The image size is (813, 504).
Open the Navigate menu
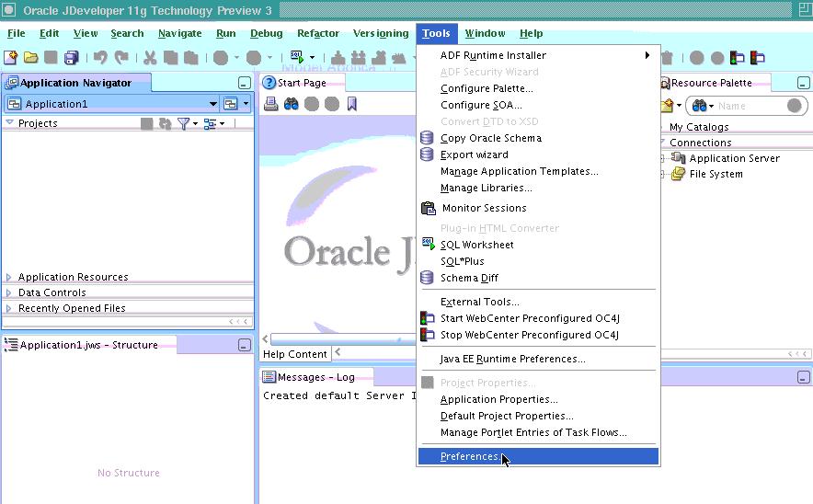[x=180, y=33]
